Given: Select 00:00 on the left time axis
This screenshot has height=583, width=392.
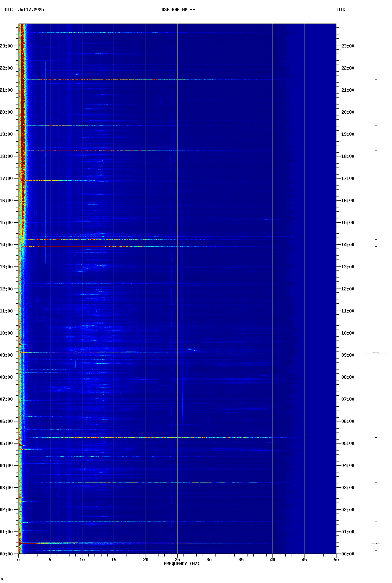Looking at the screenshot, I should coord(6,554).
